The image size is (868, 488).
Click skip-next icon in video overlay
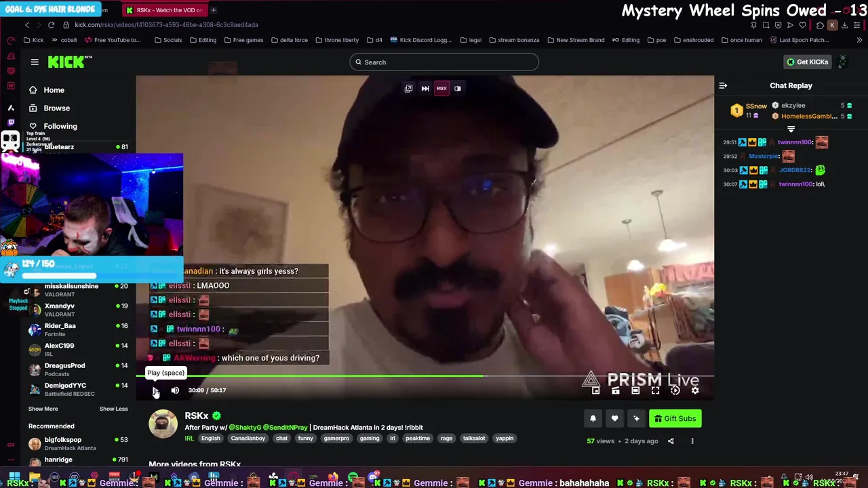(x=425, y=88)
